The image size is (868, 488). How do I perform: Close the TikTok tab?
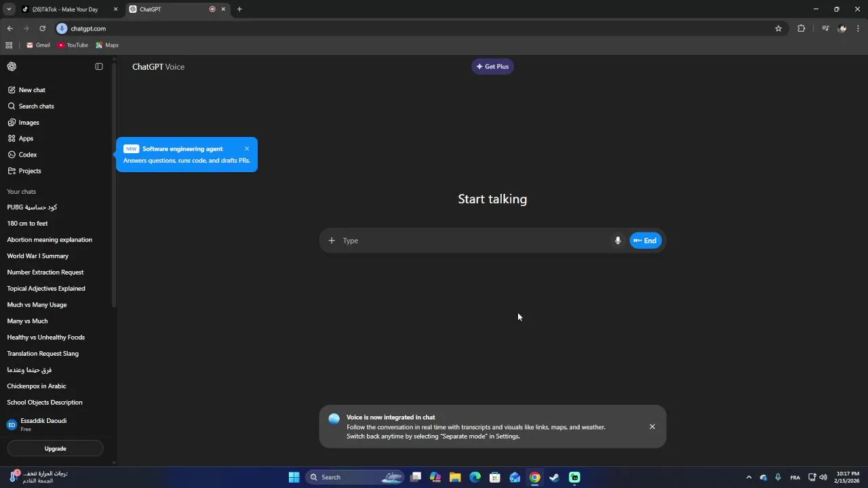[115, 9]
